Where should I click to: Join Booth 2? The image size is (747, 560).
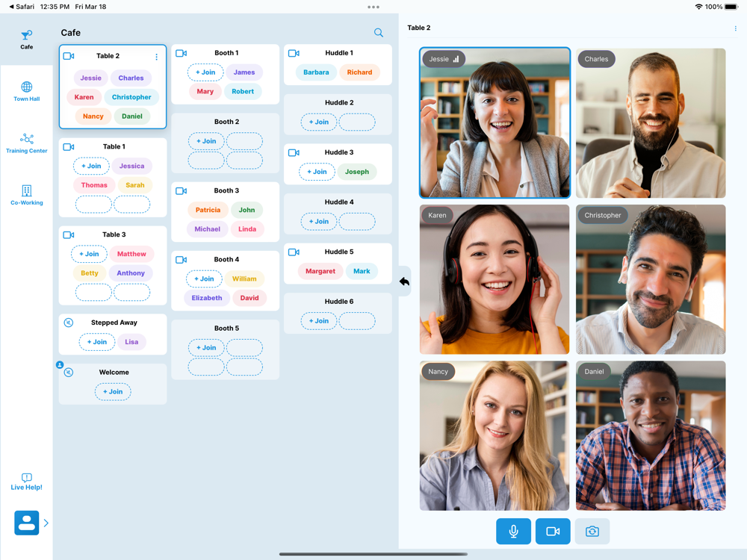pyautogui.click(x=206, y=141)
